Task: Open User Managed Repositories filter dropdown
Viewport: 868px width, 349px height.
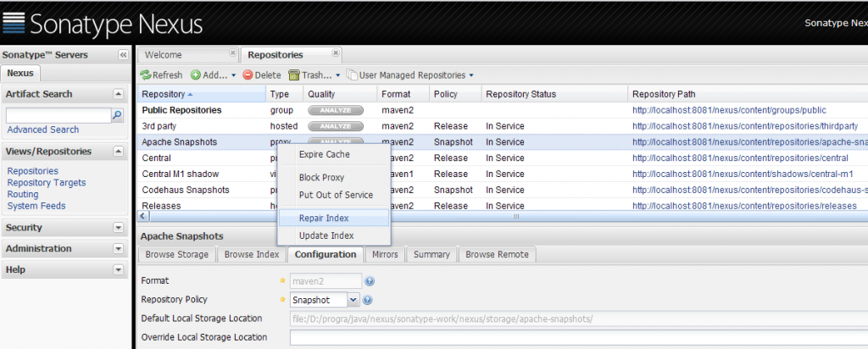Action: click(410, 75)
